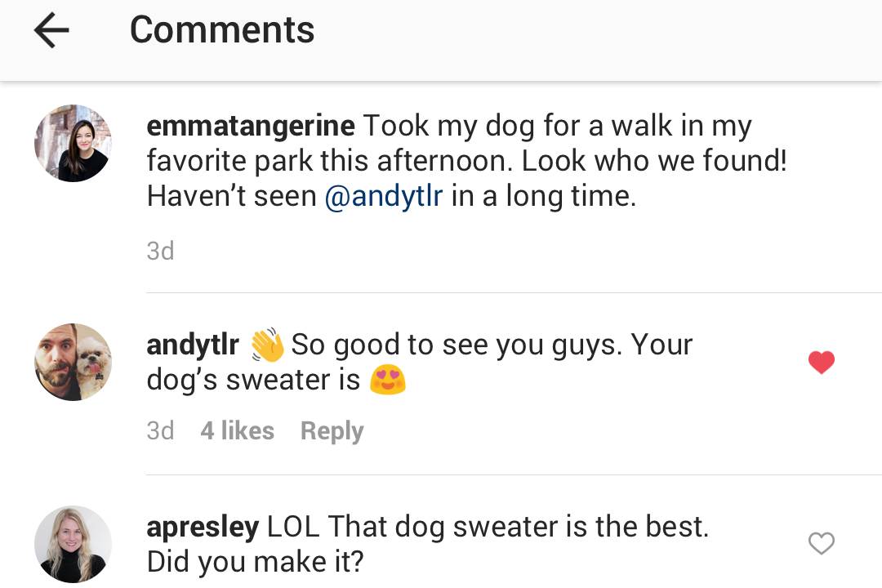
Task: Reply to andytlr's comment
Action: coord(332,430)
